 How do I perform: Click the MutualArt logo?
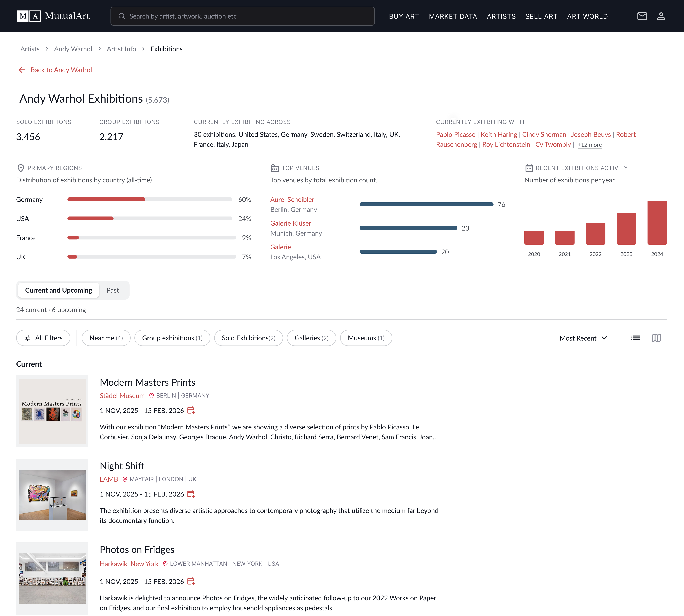pos(53,16)
